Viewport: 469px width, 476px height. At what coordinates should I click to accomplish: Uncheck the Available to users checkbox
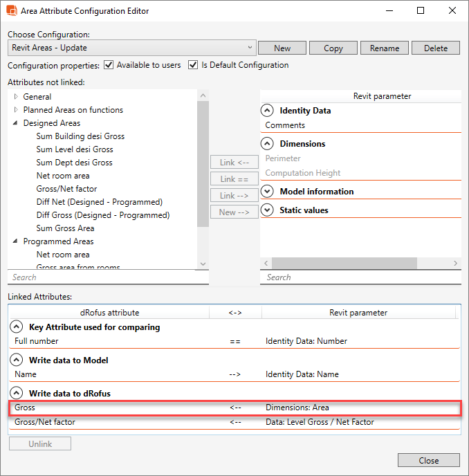[108, 65]
